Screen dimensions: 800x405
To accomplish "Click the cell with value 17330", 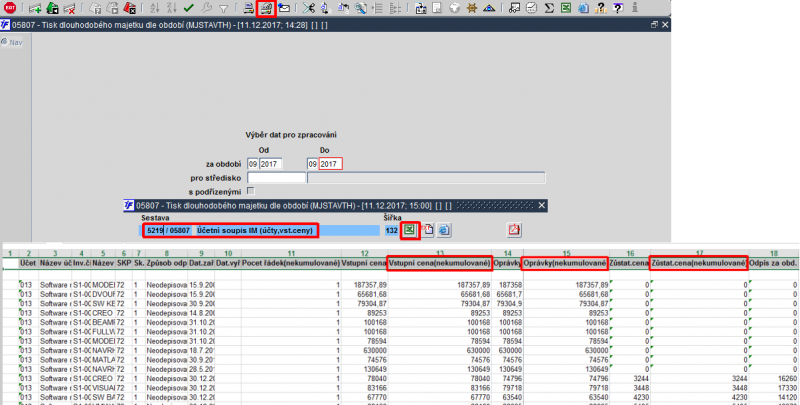I will [773, 388].
